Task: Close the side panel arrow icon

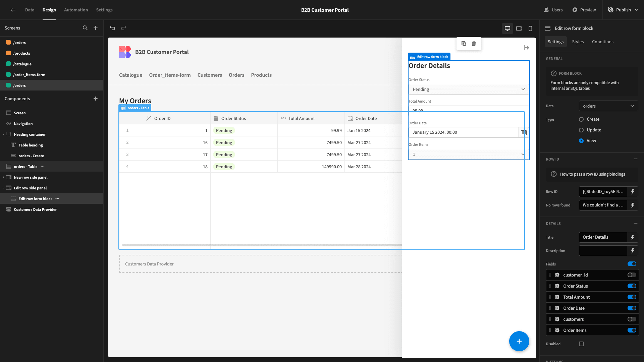Action: coord(527,48)
